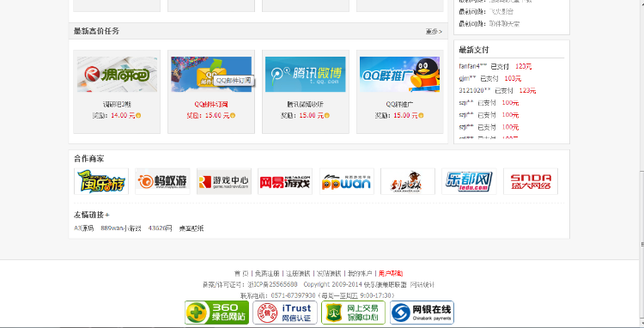Open 免费注册 in footer navigation
Screen dimensions: 644x328
[x=267, y=273]
